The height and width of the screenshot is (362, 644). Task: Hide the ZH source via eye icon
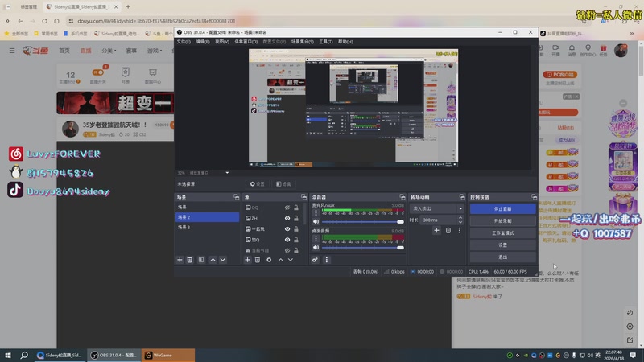[x=287, y=218]
